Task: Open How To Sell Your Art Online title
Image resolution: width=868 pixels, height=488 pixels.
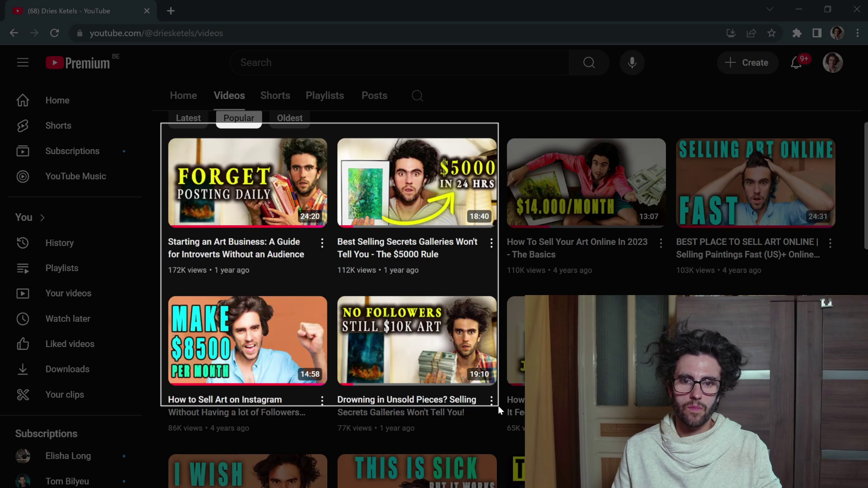Action: tap(577, 248)
